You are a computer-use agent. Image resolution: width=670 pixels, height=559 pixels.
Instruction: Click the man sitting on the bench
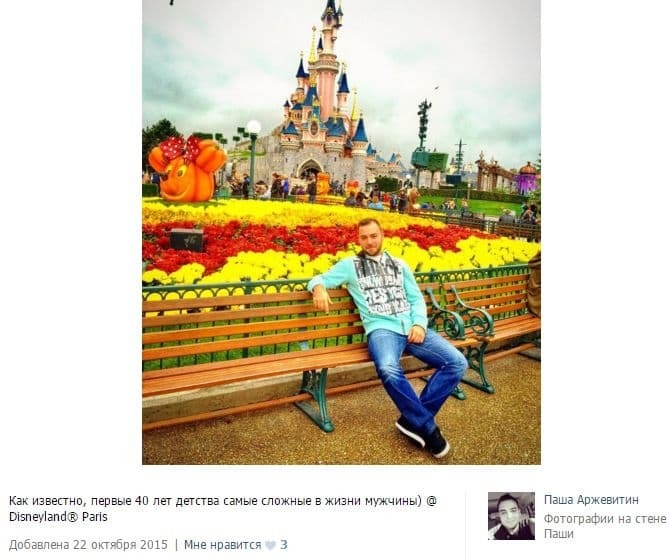tap(388, 333)
